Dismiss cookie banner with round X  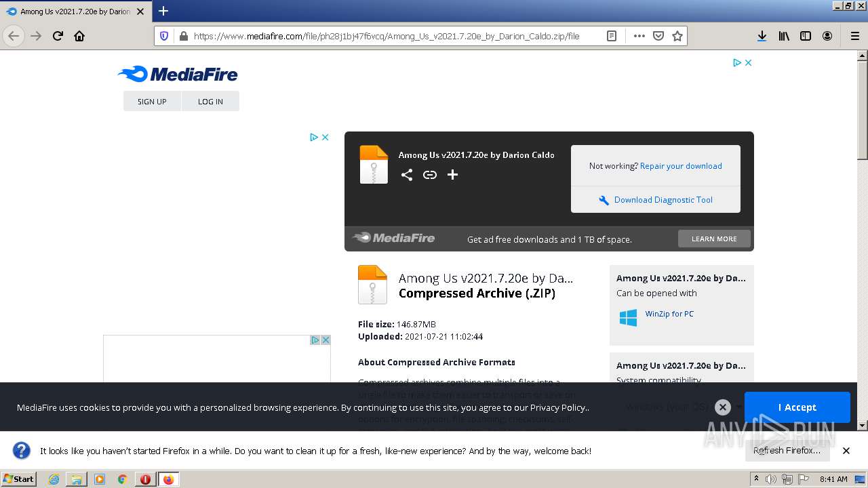pos(723,407)
